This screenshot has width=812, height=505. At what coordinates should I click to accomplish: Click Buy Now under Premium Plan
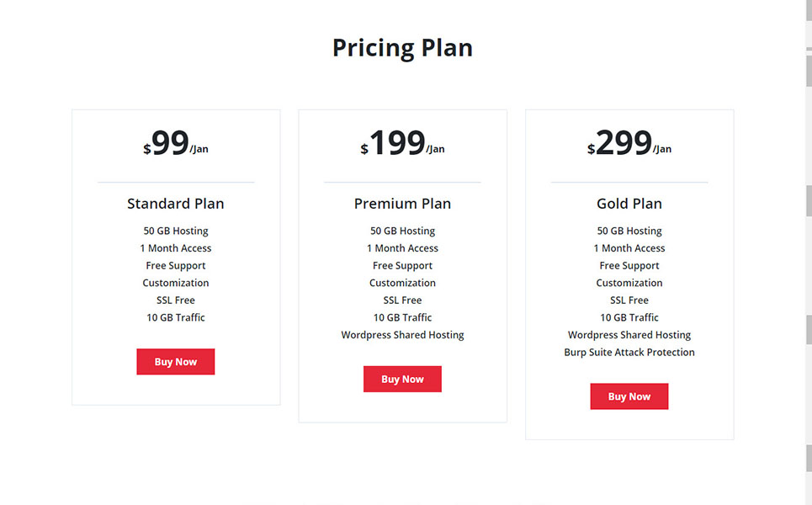point(402,379)
